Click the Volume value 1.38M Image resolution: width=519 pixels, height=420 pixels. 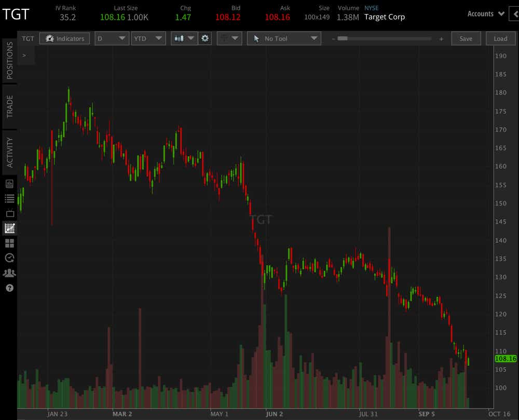[348, 17]
